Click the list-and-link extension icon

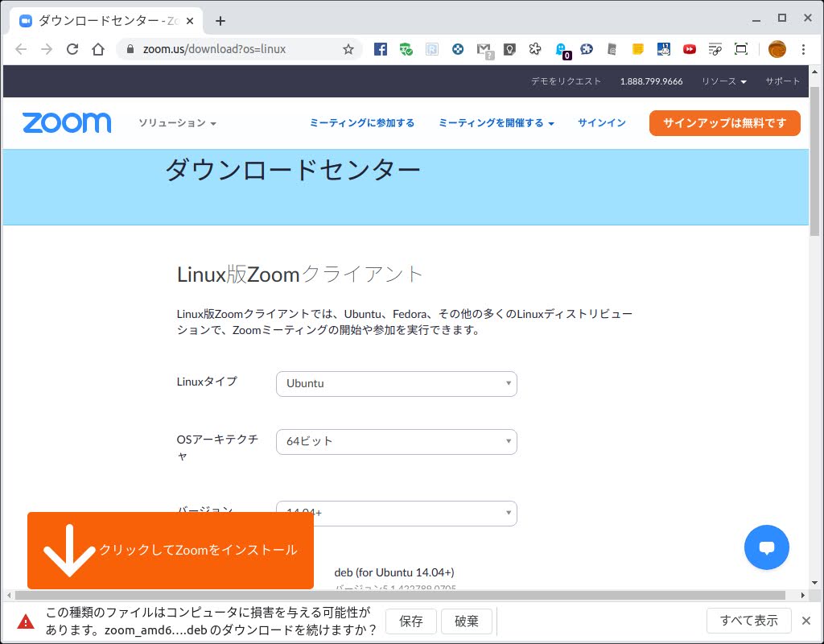715,49
